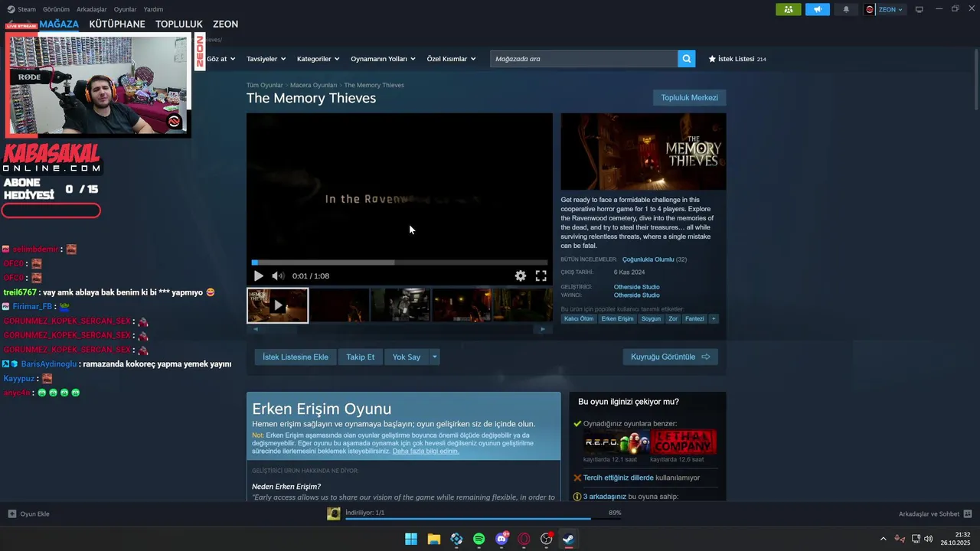
Task: Open Opera browser from taskbar
Action: point(524,539)
